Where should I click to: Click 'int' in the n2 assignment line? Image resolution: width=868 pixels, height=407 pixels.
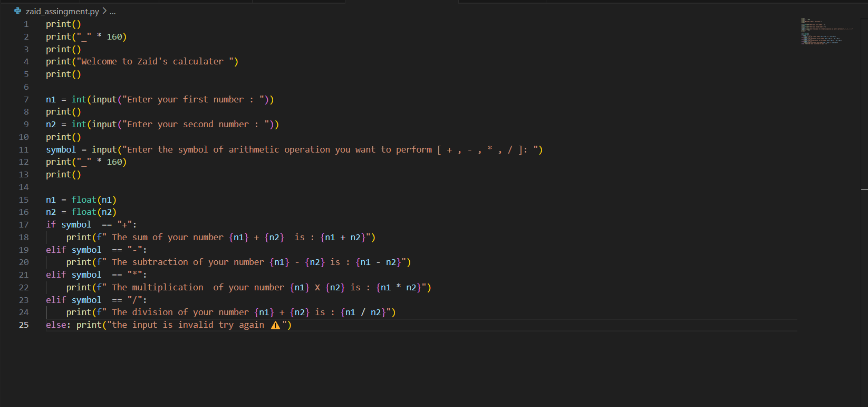[x=79, y=125]
